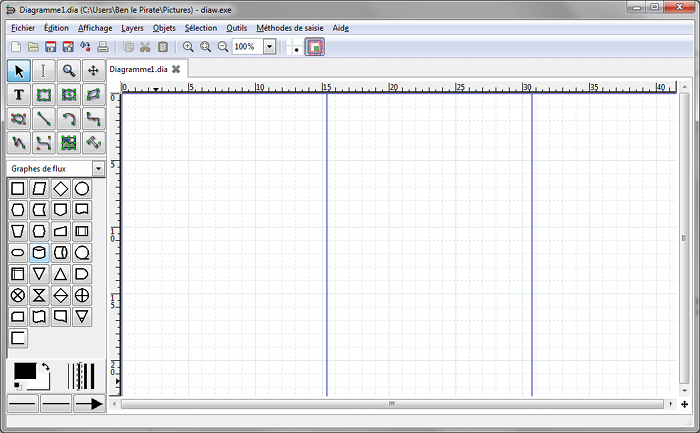Click the Zoom in toolbar icon
The width and height of the screenshot is (700, 433).
pyautogui.click(x=188, y=47)
